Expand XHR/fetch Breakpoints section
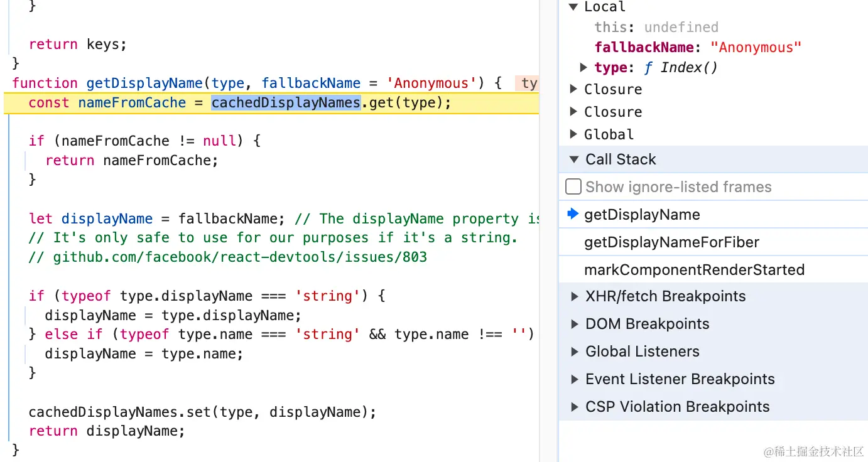Image resolution: width=868 pixels, height=462 pixels. [x=574, y=296]
